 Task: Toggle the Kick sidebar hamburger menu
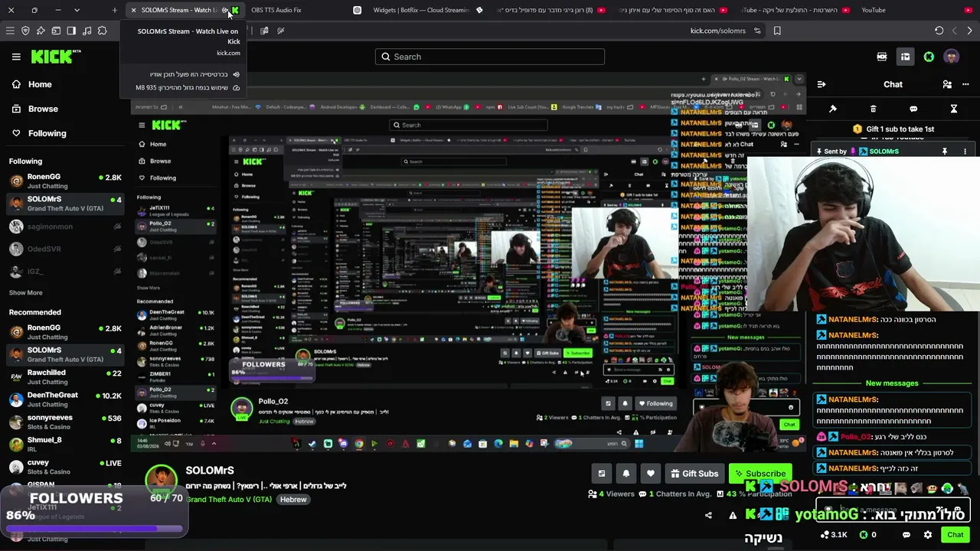[x=16, y=57]
